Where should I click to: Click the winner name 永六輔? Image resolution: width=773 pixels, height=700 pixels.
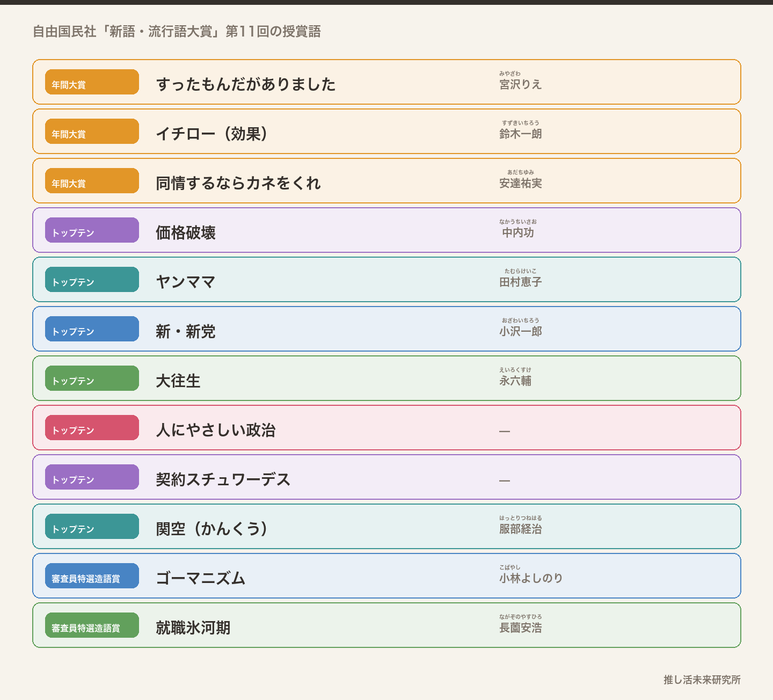click(x=515, y=381)
